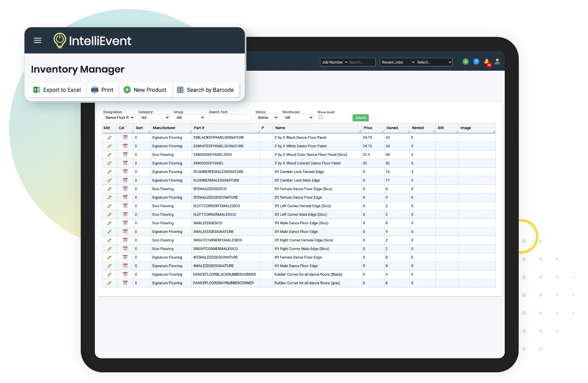Viewport: 588px width, 383px height.
Task: Open the Job Number dropdown
Action: click(334, 62)
